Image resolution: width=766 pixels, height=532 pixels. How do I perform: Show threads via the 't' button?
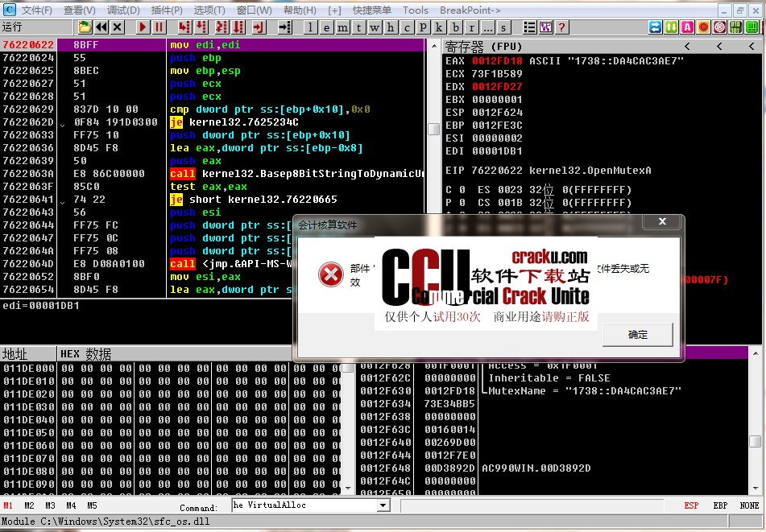click(358, 27)
